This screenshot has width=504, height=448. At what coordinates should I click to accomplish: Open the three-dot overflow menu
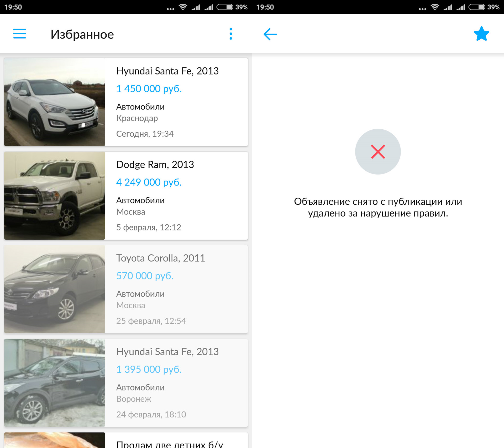tap(231, 34)
